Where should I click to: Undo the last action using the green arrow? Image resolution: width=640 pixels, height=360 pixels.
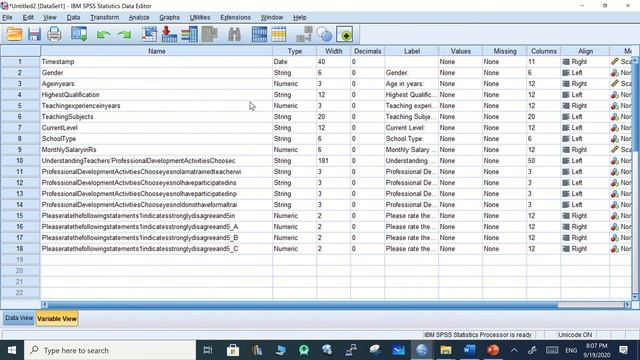pyautogui.click(x=103, y=35)
